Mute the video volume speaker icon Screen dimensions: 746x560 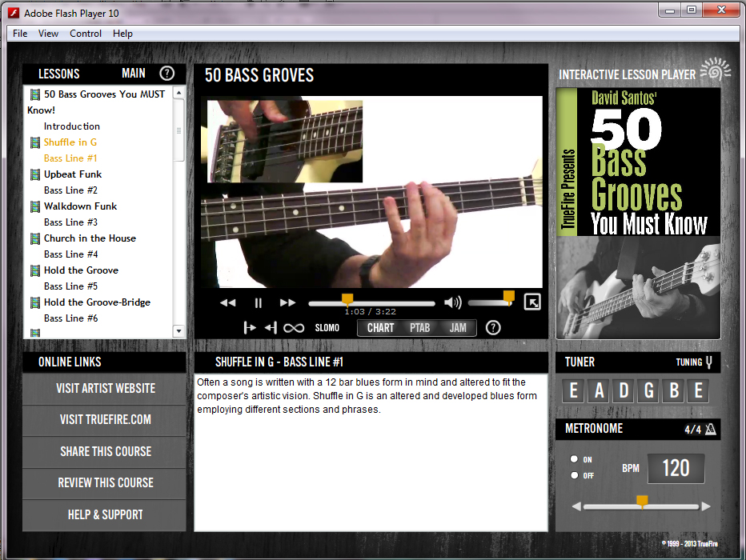tap(453, 302)
